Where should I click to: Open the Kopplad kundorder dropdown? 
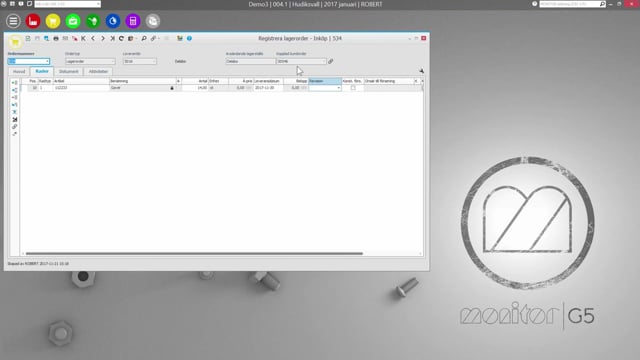click(x=324, y=61)
